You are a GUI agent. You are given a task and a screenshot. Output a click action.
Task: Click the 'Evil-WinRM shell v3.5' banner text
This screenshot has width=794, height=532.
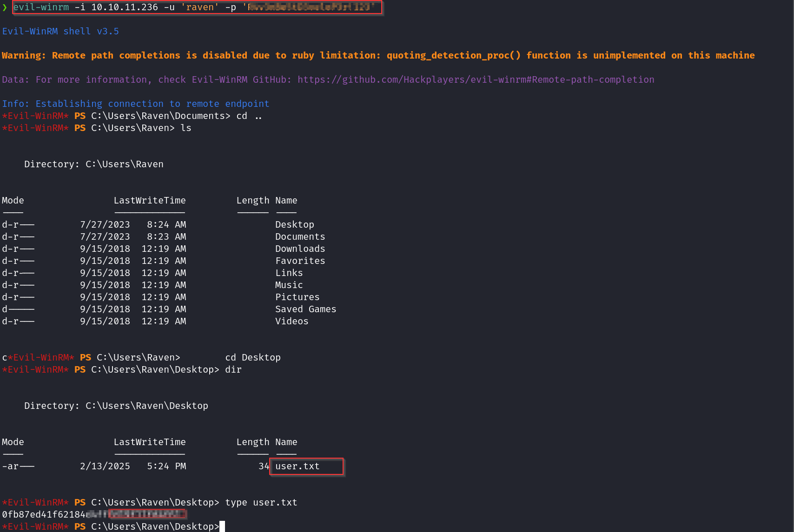(x=60, y=31)
